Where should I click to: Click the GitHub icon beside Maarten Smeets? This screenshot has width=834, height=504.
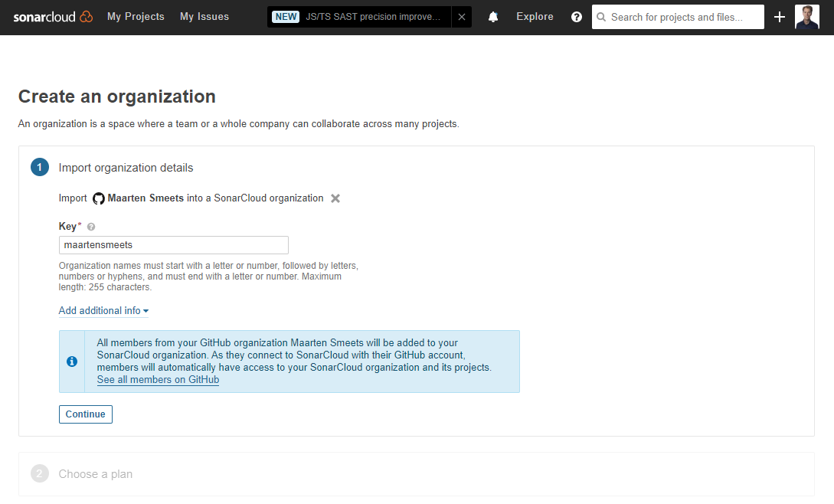(x=99, y=198)
